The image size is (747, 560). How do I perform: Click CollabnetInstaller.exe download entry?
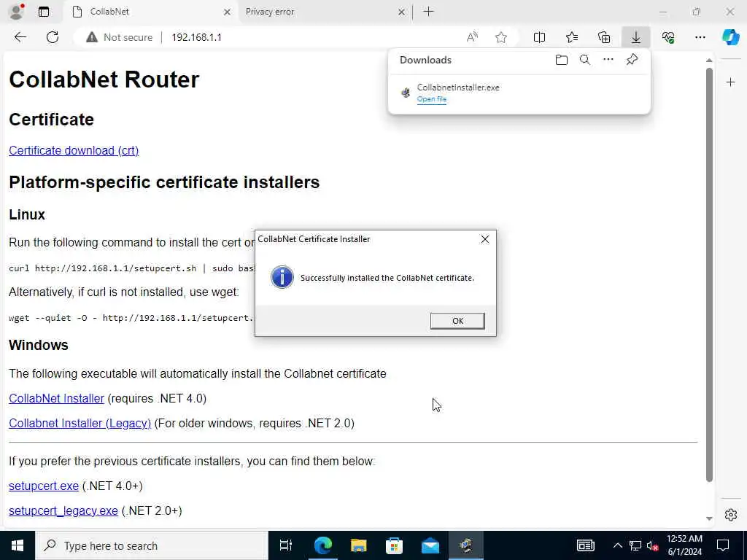(x=519, y=93)
